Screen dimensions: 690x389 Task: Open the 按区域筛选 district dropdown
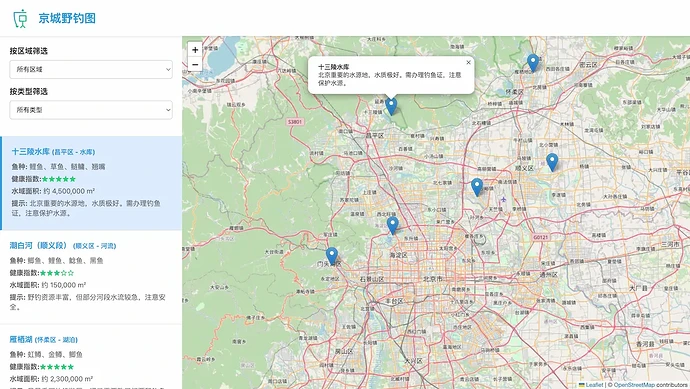91,70
